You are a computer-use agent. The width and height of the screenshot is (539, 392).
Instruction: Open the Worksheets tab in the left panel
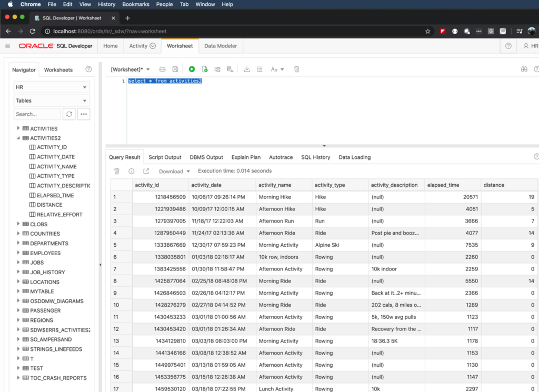tap(58, 69)
